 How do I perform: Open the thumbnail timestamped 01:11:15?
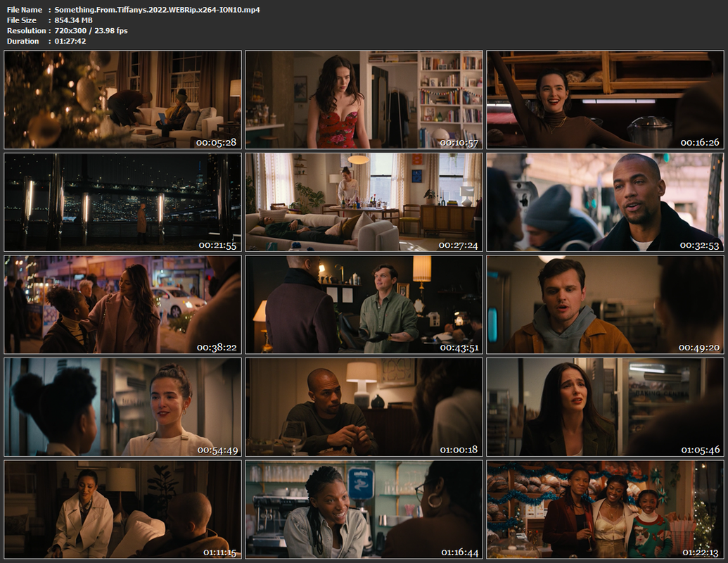(122, 509)
